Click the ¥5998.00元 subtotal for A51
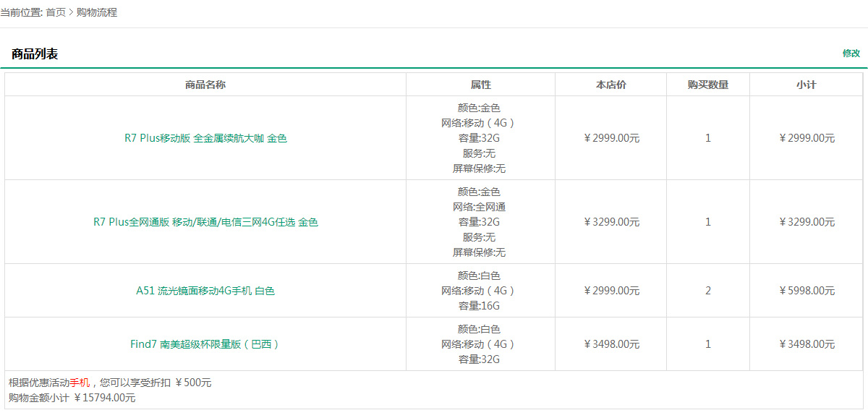 click(x=807, y=291)
